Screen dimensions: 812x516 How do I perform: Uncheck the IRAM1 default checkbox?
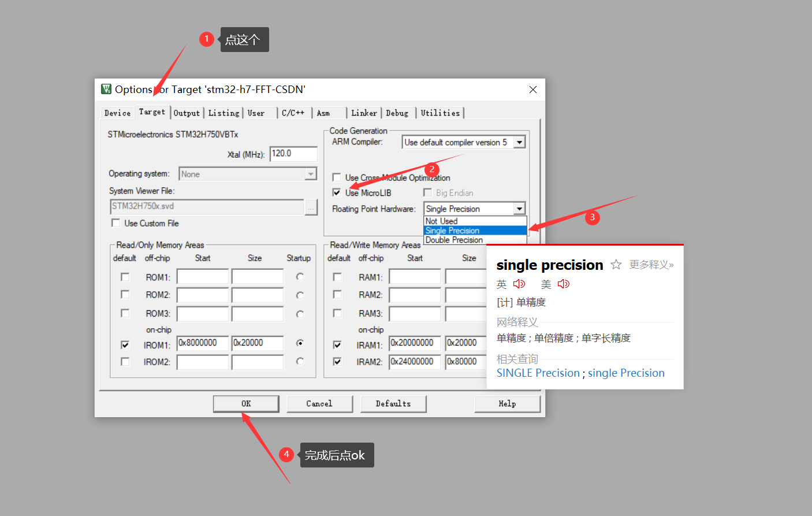coord(337,344)
